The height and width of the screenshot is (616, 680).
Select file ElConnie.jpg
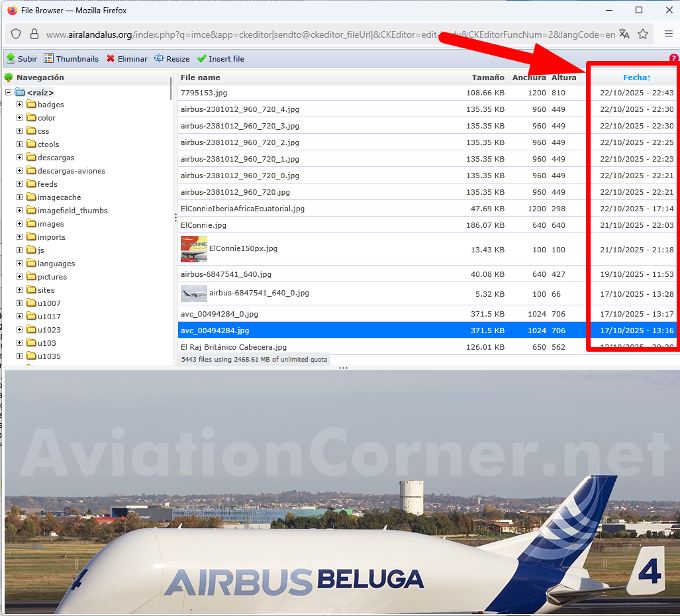pos(203,225)
